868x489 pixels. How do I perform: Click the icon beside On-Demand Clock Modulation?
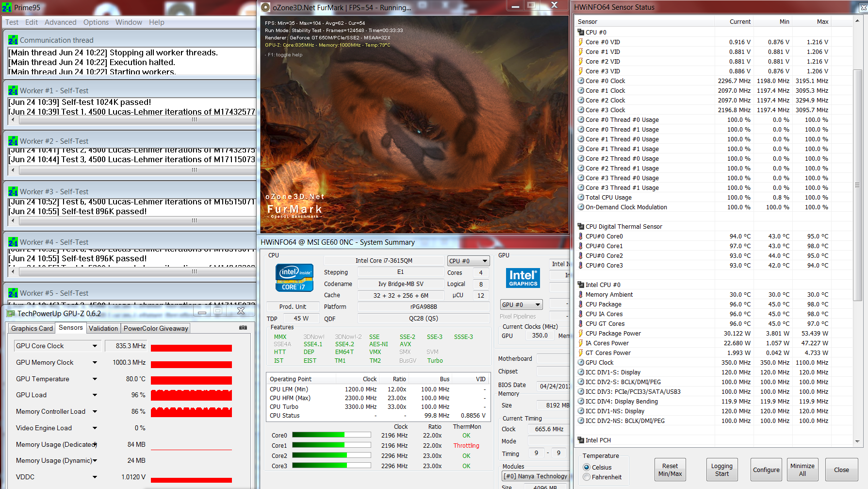click(581, 207)
